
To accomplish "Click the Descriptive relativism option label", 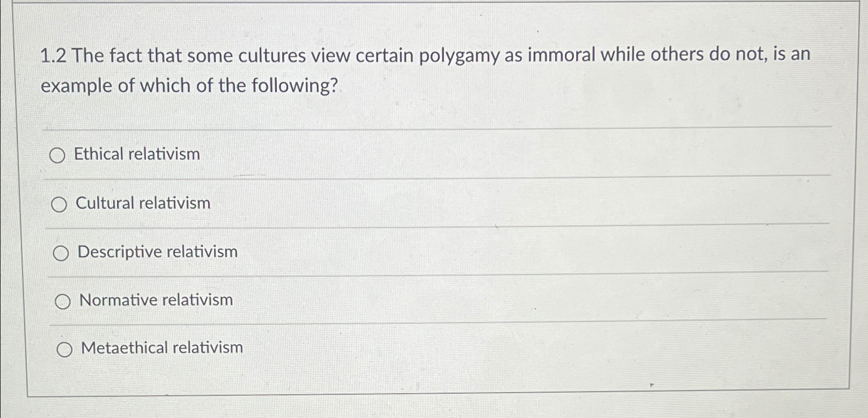I will click(x=156, y=252).
